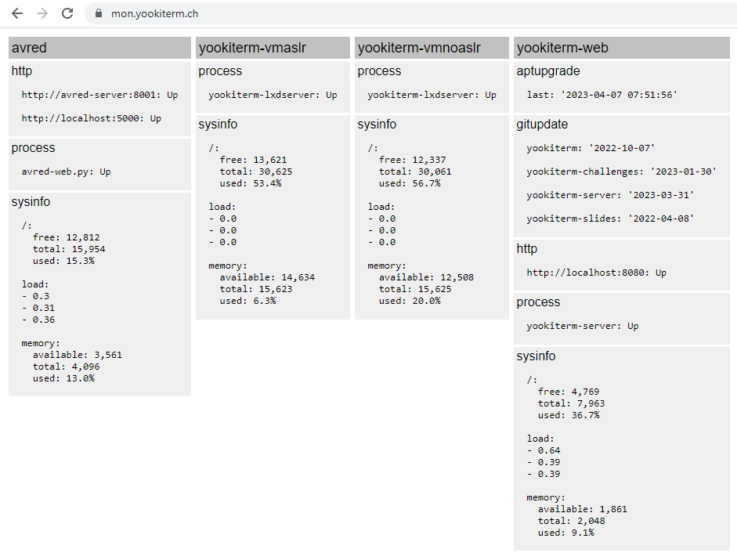Click avred sysinfo section title
Image resolution: width=737 pixels, height=560 pixels.
[31, 202]
